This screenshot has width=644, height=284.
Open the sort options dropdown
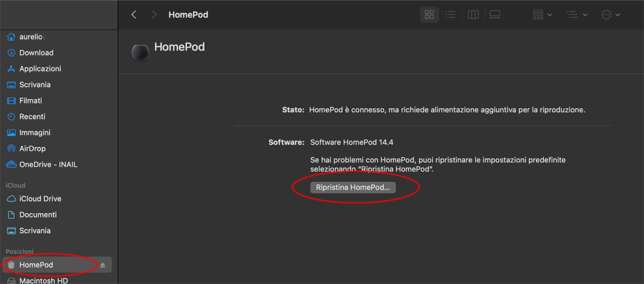(576, 14)
